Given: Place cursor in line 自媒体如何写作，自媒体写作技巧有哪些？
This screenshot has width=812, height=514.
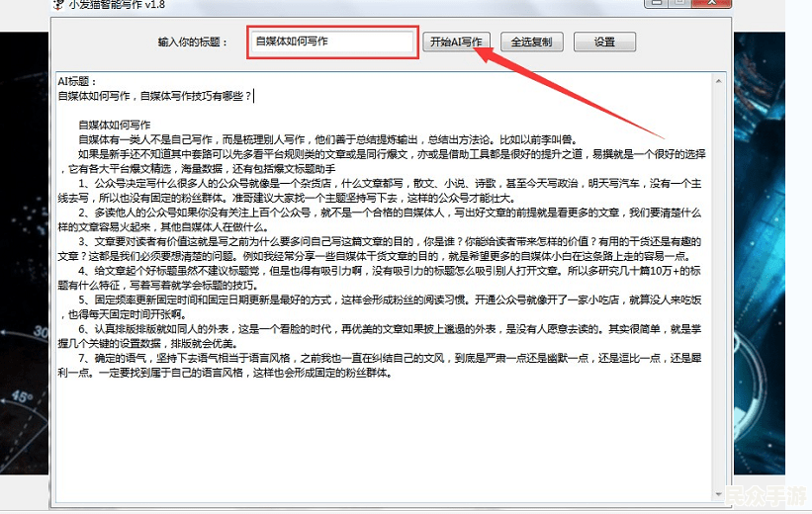Looking at the screenshot, I should tap(155, 96).
